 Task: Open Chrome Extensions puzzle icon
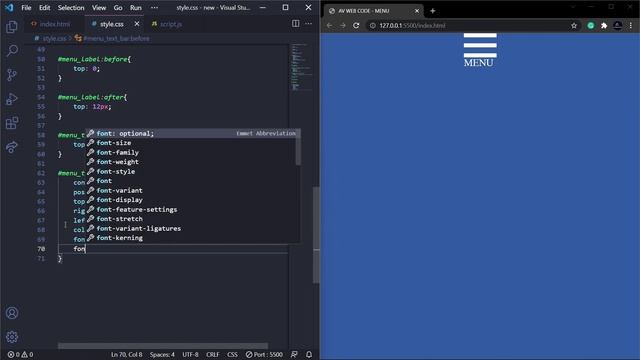604,25
